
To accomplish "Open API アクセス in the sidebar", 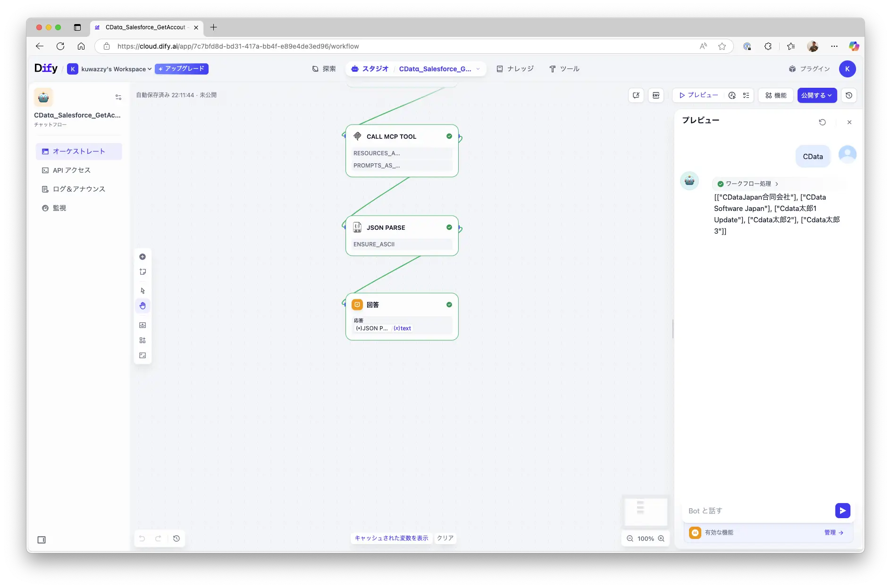I will [79, 170].
